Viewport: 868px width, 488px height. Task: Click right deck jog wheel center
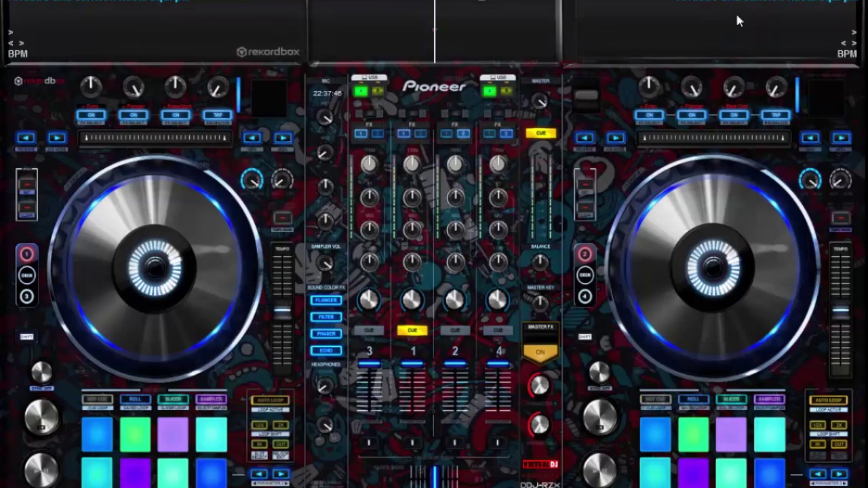pos(713,268)
